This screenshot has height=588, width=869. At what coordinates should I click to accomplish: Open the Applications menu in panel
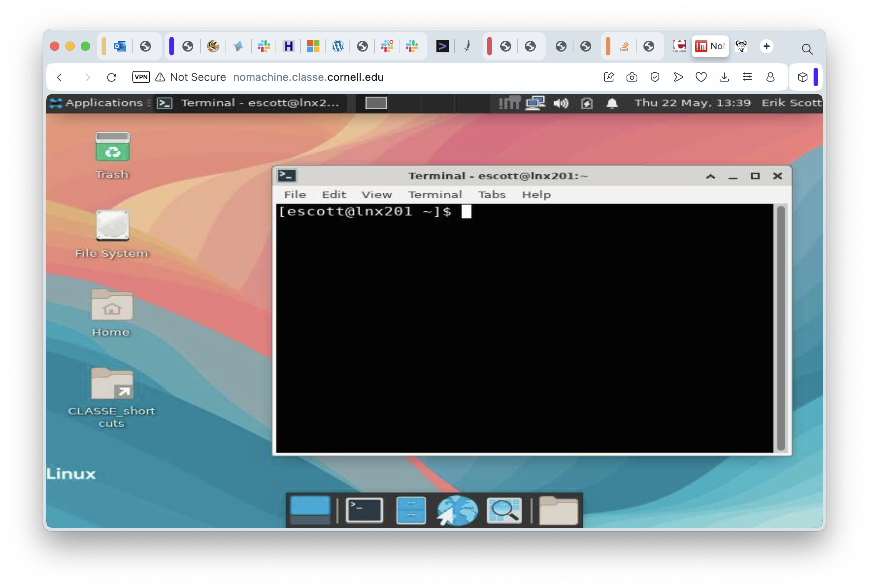(100, 103)
